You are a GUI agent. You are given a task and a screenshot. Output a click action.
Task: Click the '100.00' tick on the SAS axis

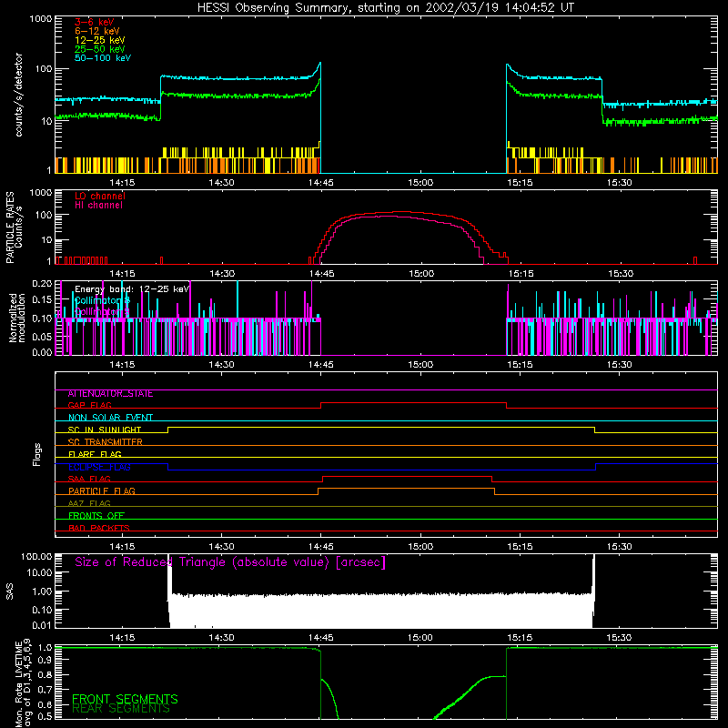(x=36, y=556)
